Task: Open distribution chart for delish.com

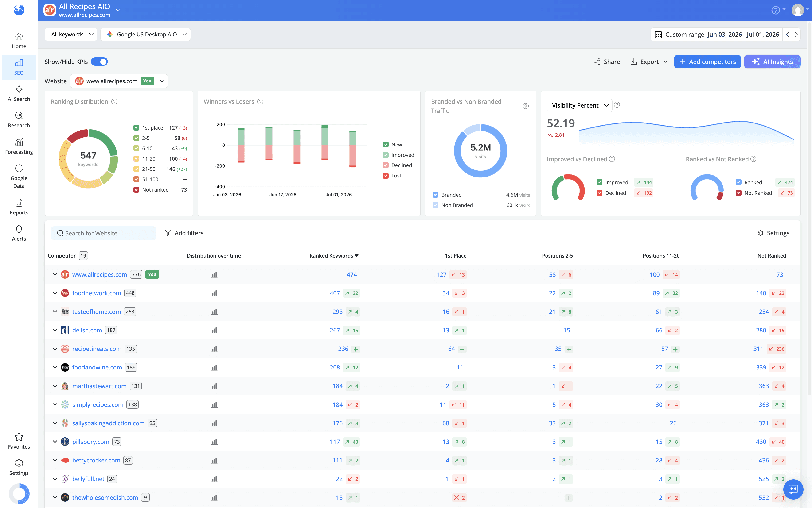Action: click(214, 330)
